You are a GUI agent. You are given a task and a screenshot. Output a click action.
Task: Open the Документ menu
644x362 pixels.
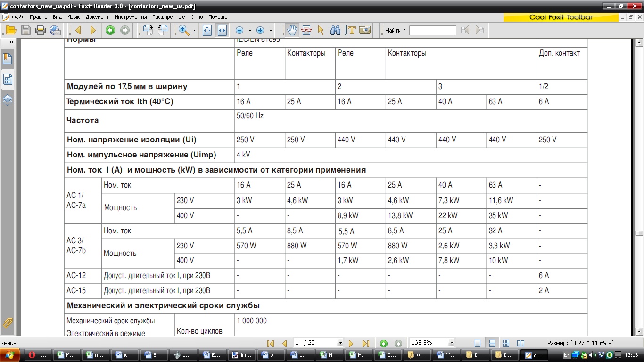click(97, 17)
